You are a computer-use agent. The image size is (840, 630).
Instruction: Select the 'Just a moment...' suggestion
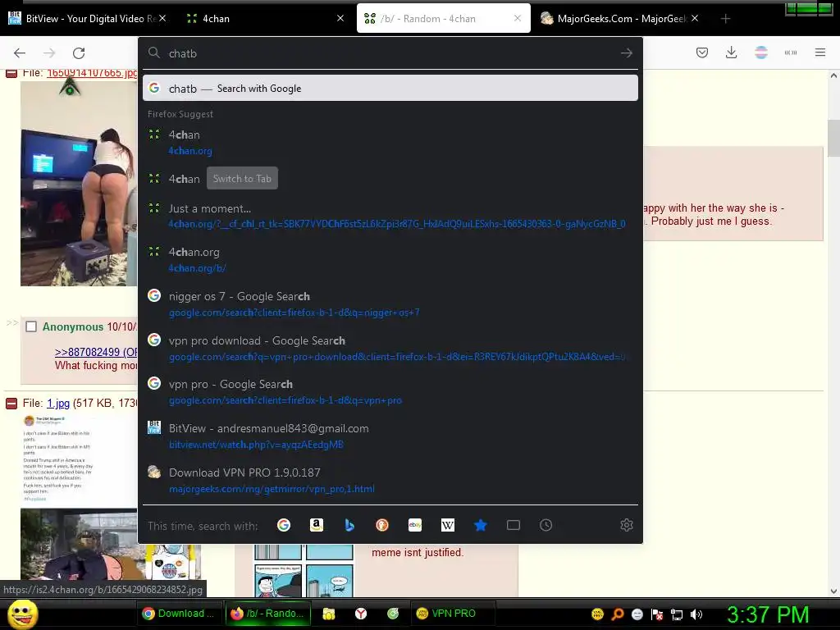coord(390,216)
